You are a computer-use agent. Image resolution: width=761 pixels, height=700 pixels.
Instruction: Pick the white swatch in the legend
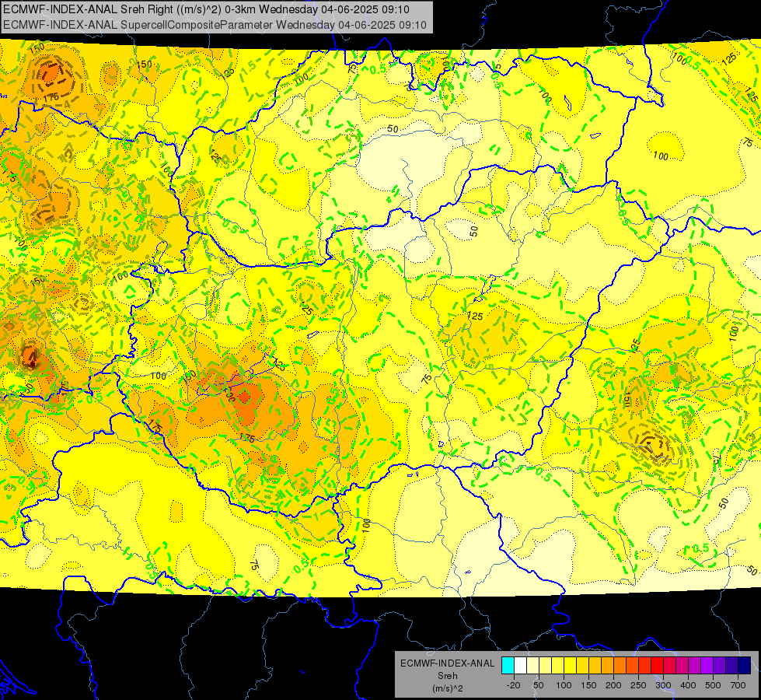(520, 665)
